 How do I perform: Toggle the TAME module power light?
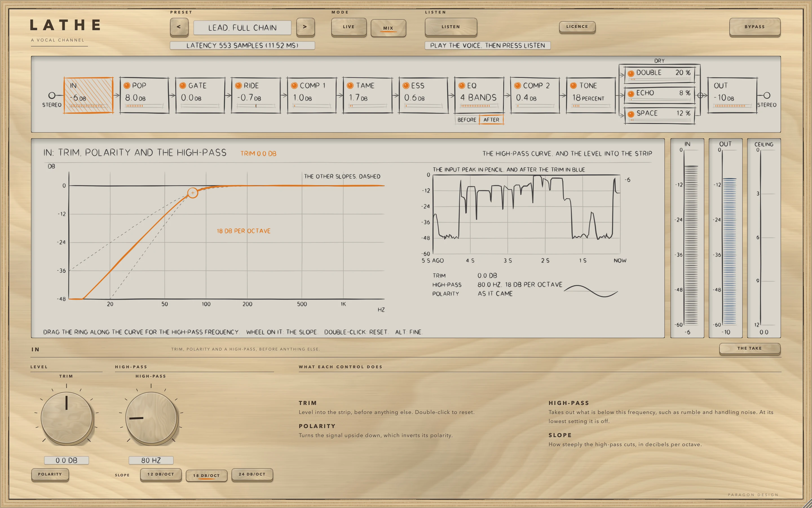pyautogui.click(x=350, y=86)
